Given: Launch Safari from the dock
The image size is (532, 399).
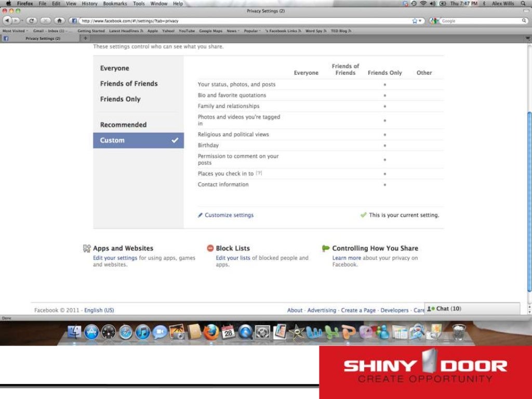Looking at the screenshot, I should (x=126, y=332).
